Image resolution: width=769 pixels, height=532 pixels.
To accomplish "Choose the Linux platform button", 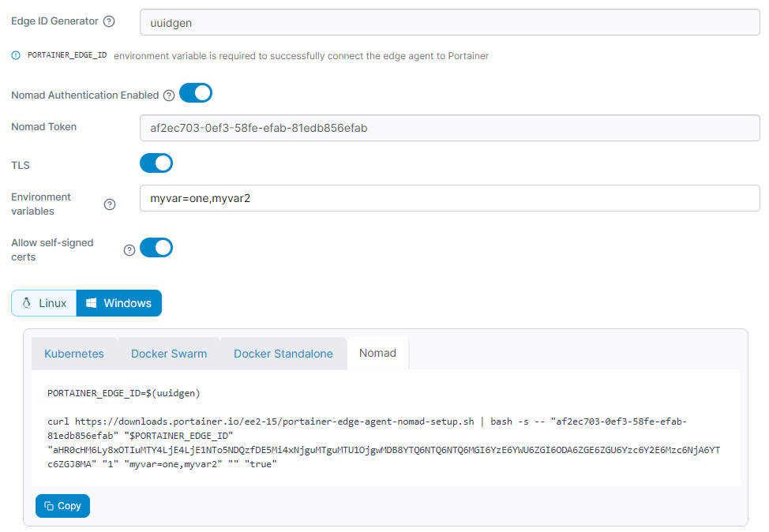I will 44,303.
